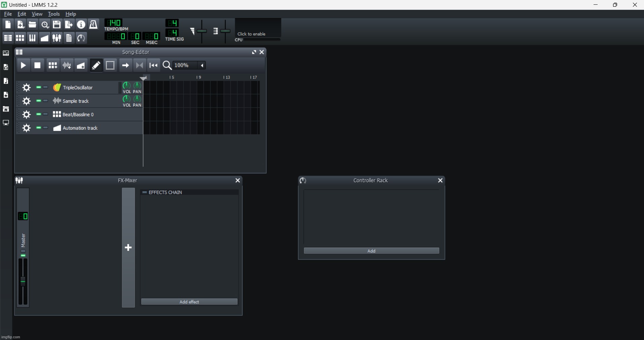Image resolution: width=644 pixels, height=340 pixels.
Task: Show the Song-Editor via main toolbar icon
Action: coord(8,38)
